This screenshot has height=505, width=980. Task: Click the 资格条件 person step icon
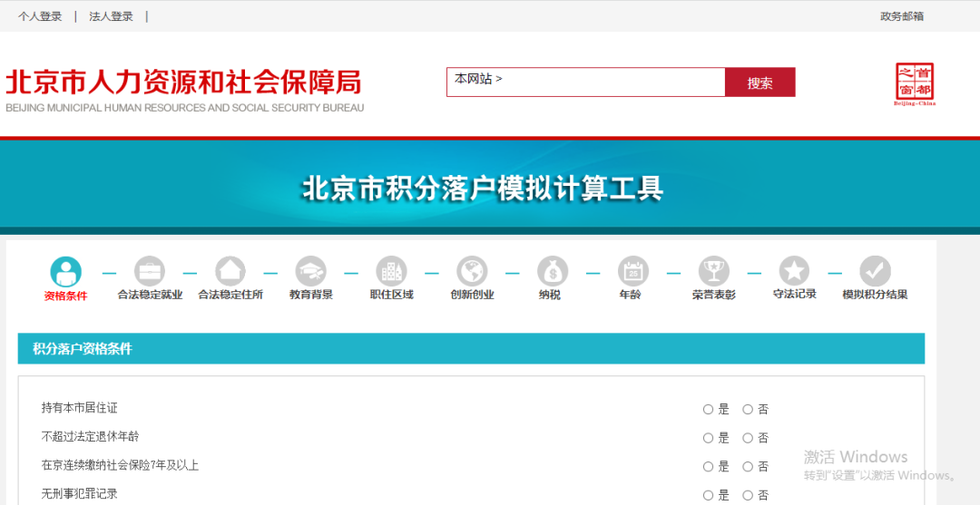pyautogui.click(x=65, y=272)
